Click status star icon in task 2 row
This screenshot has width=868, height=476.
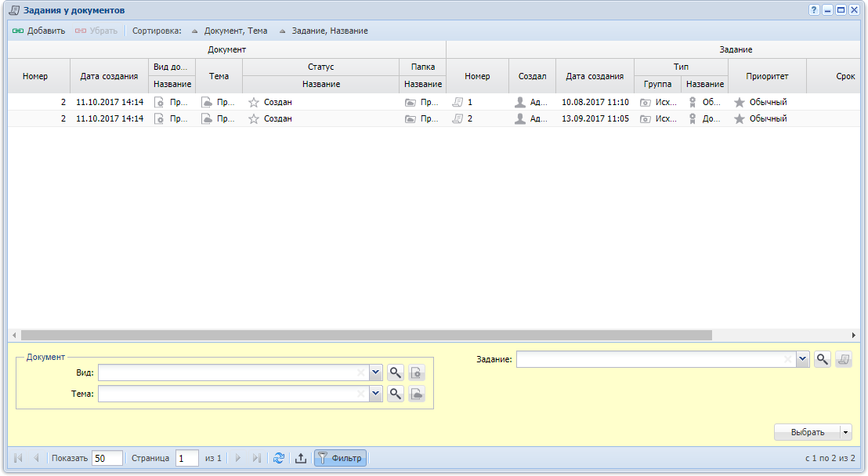(x=254, y=118)
